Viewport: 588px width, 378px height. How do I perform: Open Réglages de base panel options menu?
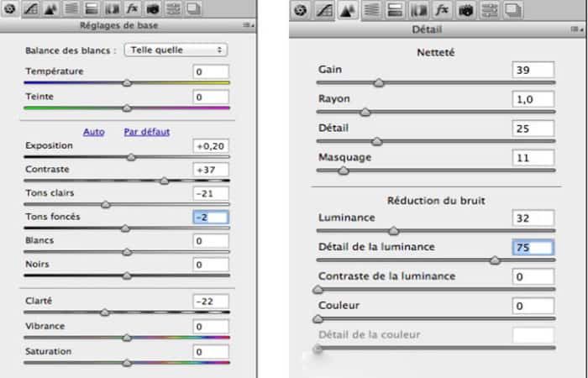click(x=249, y=25)
